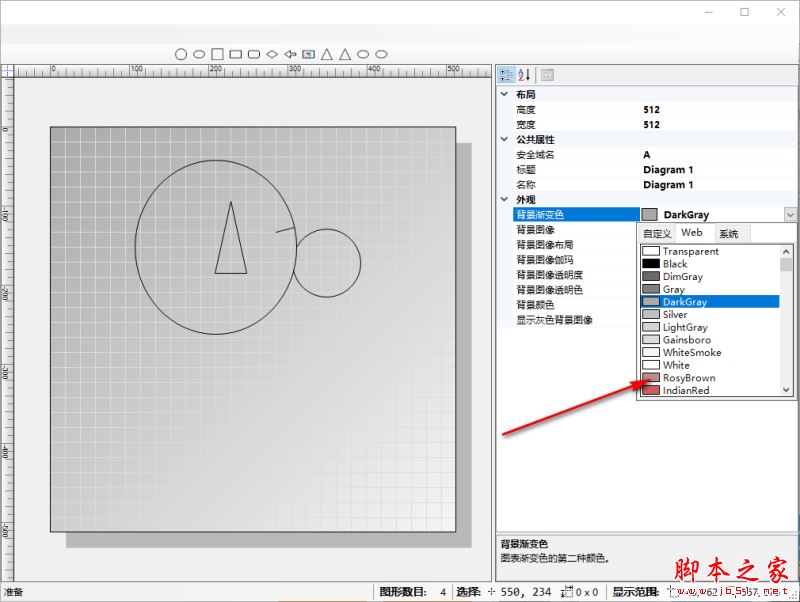Choose the rectangle shape tool
The image size is (800, 602).
click(236, 54)
